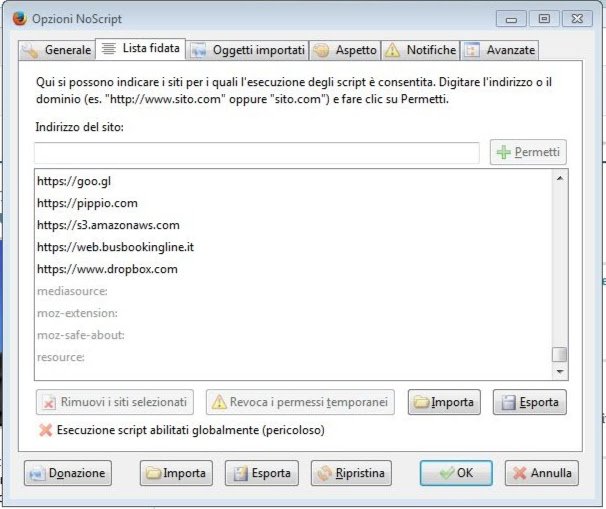Image resolution: width=606 pixels, height=509 pixels.
Task: Minimize the Opzioni NoScript window
Action: point(511,19)
